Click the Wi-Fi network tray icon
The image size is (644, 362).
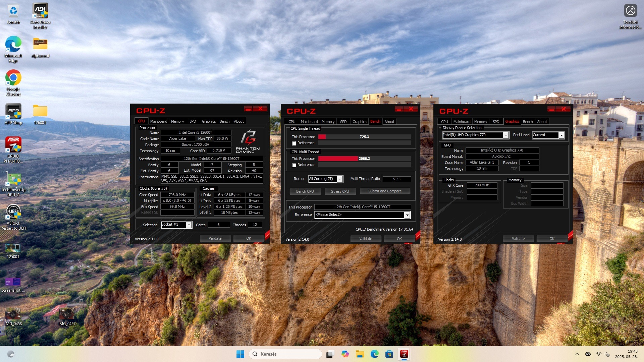598,354
